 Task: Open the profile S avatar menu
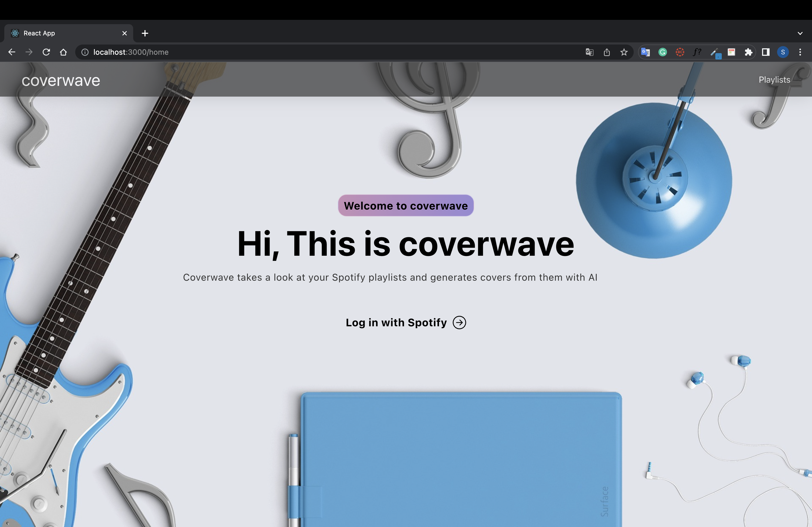coord(783,52)
